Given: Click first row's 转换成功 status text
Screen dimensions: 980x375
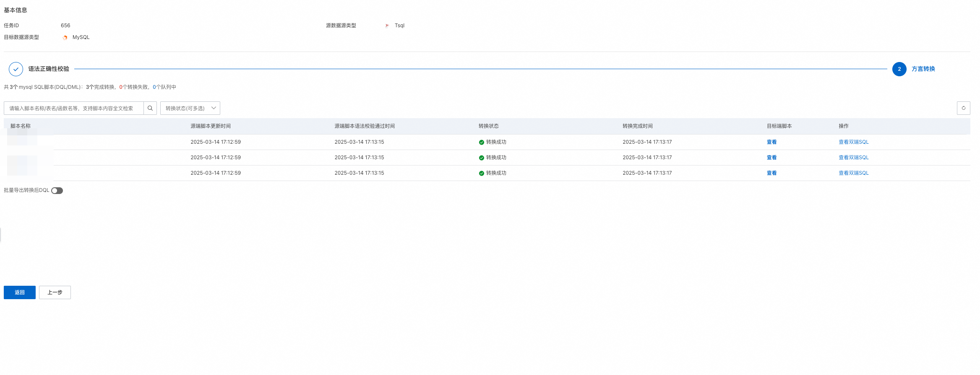Looking at the screenshot, I should tap(496, 142).
